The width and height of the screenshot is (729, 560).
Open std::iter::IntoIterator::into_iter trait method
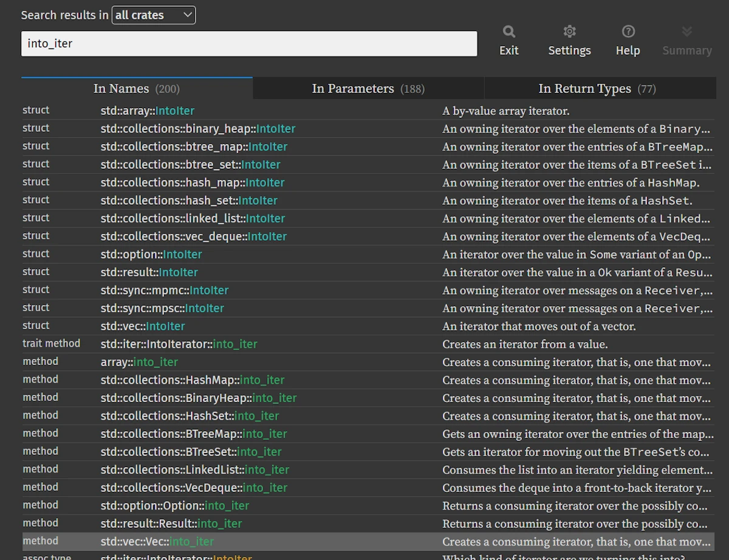179,344
